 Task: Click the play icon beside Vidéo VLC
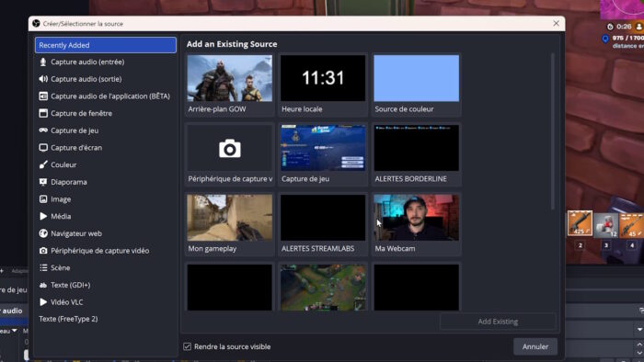tap(43, 302)
